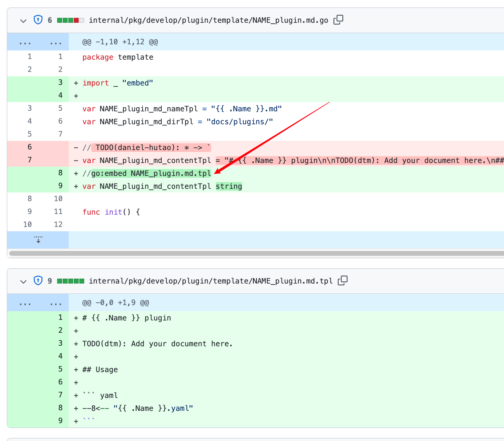Click the horizontal scrollbar of the .go diff
The image size is (504, 441).
[x=257, y=253]
